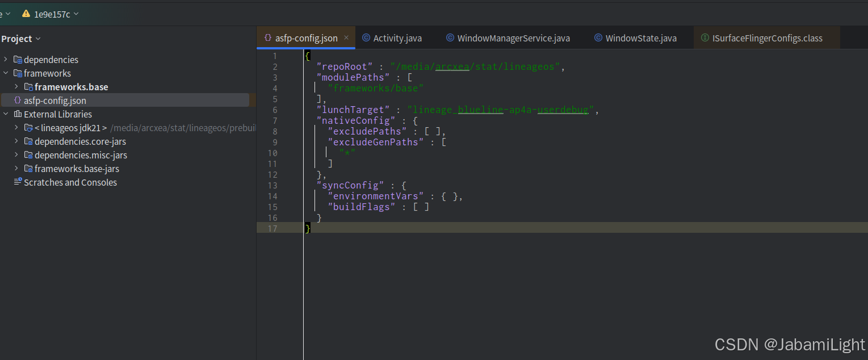Click the module icon beside frameworks.base
Screen dimensions: 868x360
tap(28, 87)
